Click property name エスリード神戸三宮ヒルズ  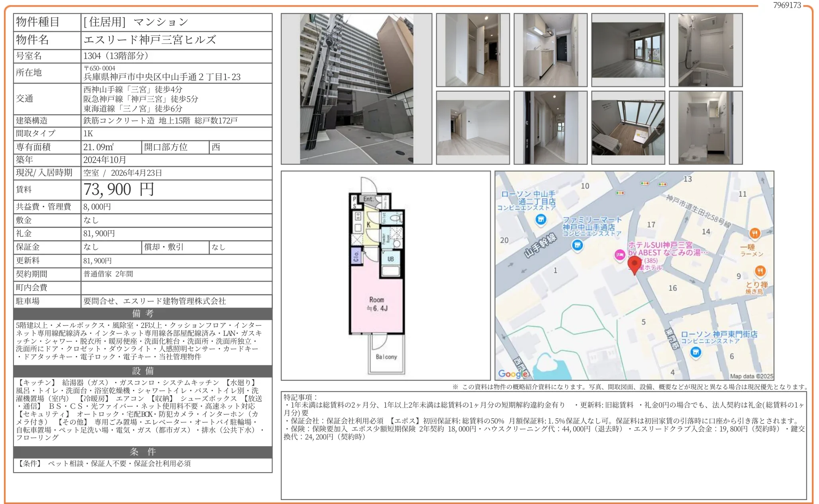[x=150, y=40]
